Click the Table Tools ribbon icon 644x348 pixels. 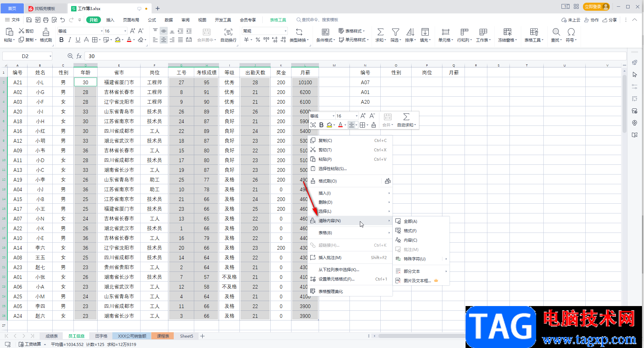534,32
